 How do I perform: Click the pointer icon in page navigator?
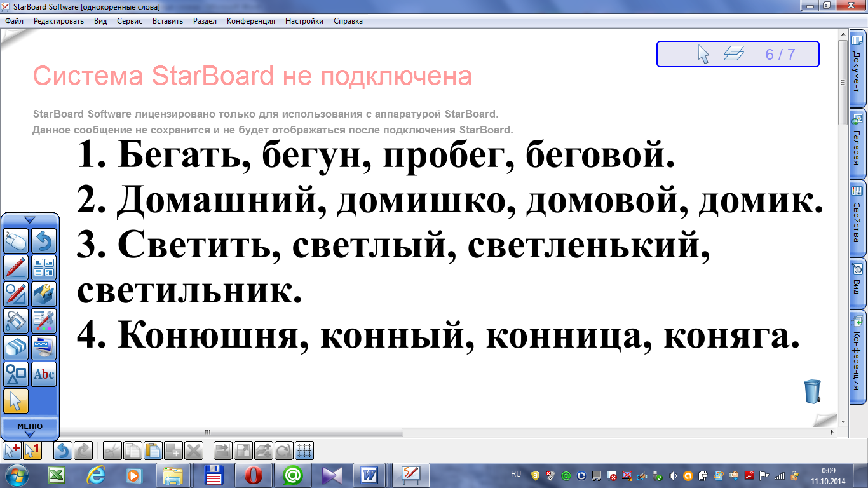[x=703, y=55]
